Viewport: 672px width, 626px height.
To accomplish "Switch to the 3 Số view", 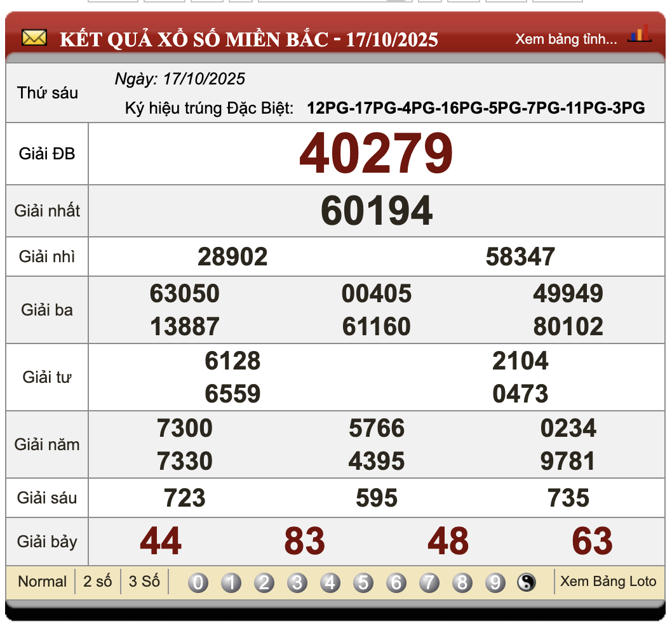I will click(144, 582).
